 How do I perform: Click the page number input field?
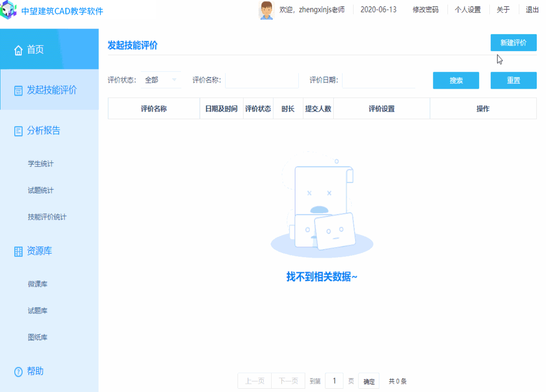334,381
